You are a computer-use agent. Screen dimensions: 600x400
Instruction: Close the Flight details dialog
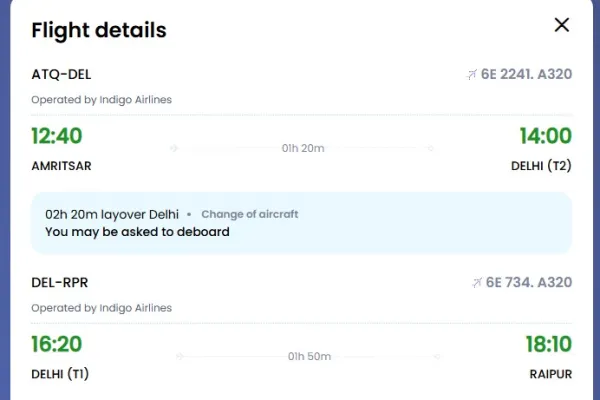[561, 25]
